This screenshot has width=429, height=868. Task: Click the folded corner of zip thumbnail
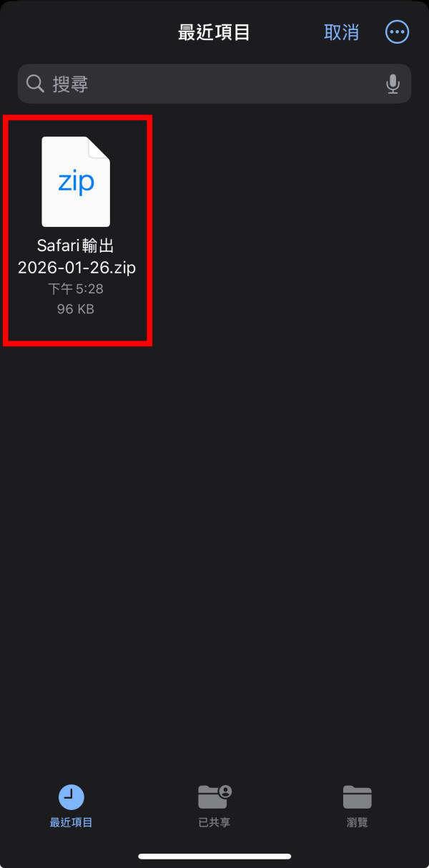(99, 148)
